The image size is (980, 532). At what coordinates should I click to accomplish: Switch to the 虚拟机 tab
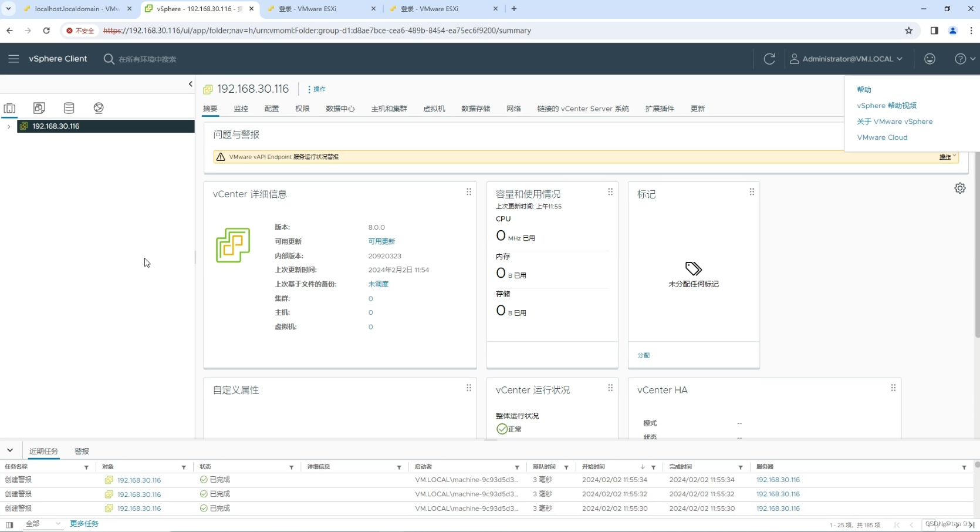(434, 109)
